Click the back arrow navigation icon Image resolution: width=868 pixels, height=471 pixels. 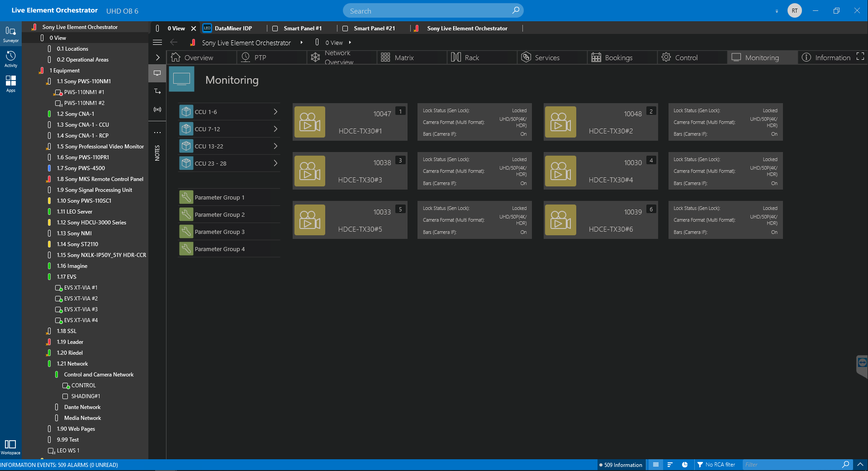[174, 42]
